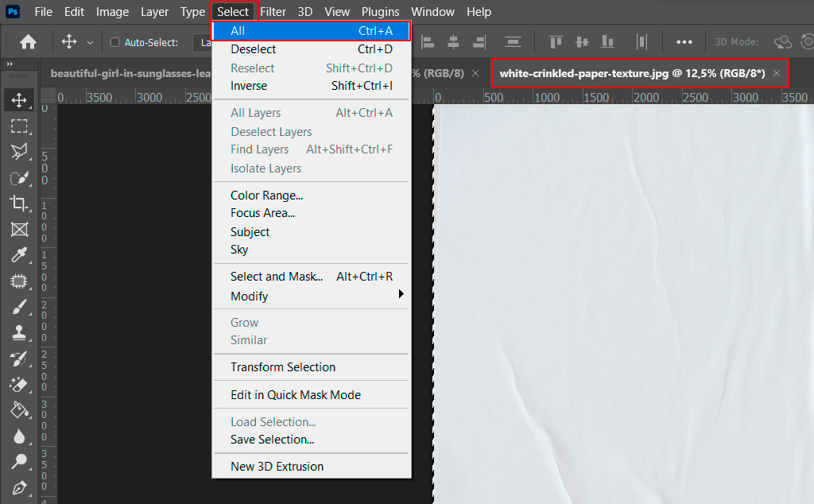Choose the Eyedropper tool

tap(19, 255)
